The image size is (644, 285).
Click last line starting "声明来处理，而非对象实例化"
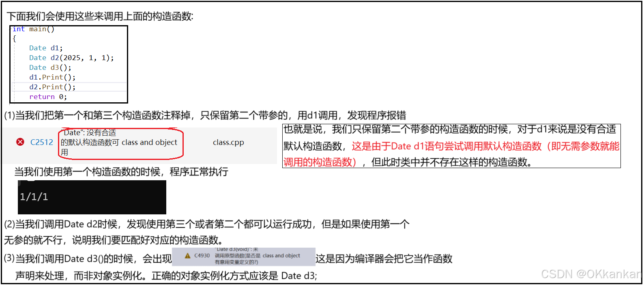coord(166,276)
